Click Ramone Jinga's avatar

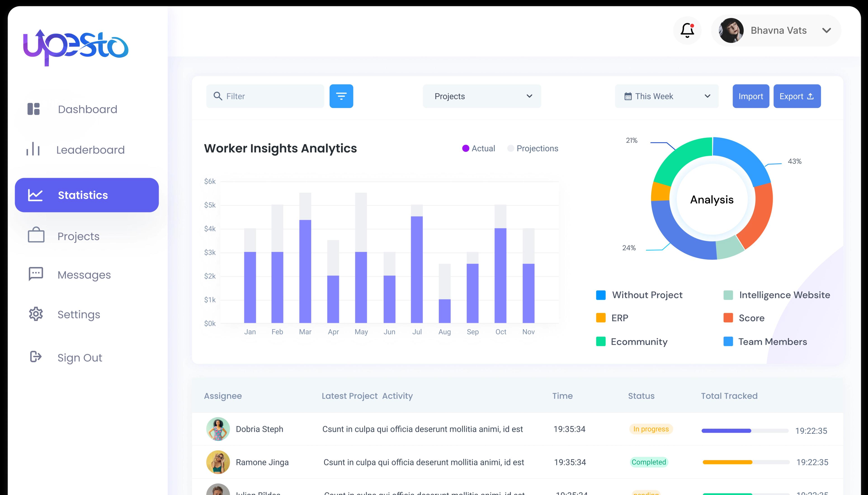pyautogui.click(x=218, y=462)
